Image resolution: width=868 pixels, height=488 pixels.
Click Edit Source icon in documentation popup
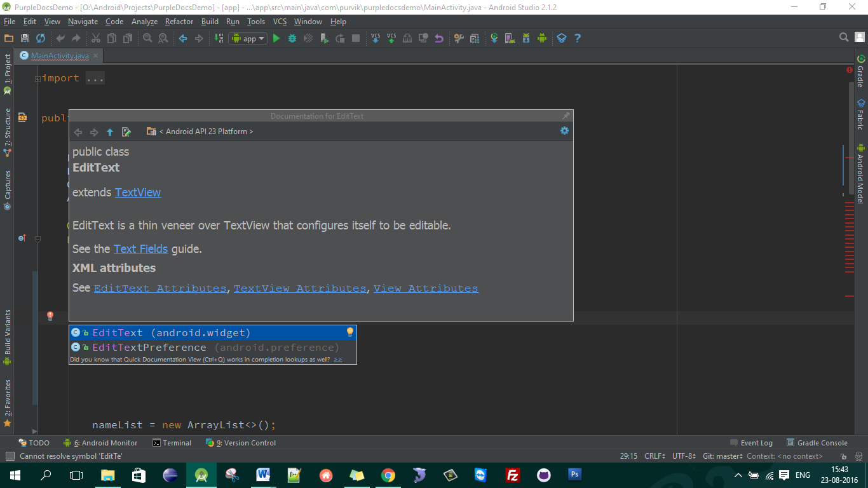coord(126,132)
